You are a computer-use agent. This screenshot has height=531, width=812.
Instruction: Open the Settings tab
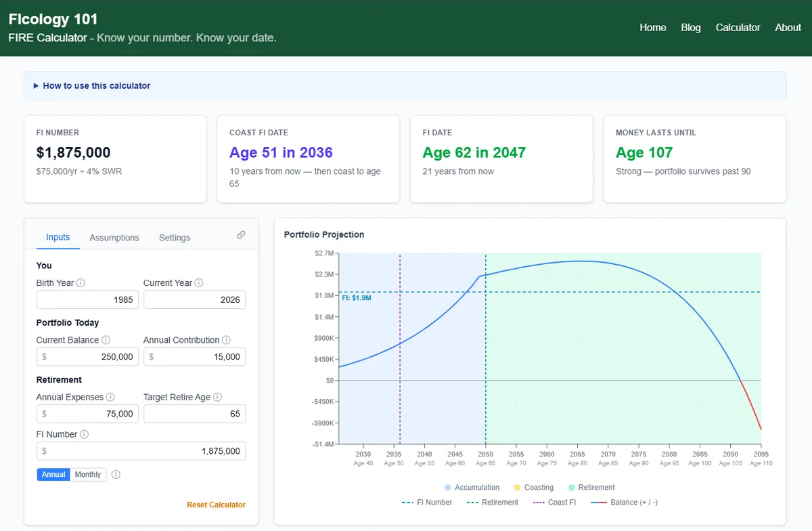(175, 238)
